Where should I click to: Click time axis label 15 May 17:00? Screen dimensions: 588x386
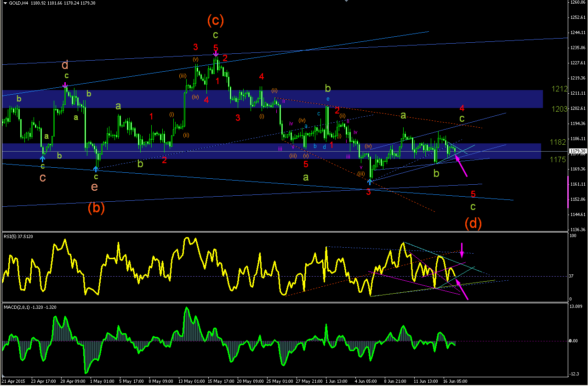(220, 381)
